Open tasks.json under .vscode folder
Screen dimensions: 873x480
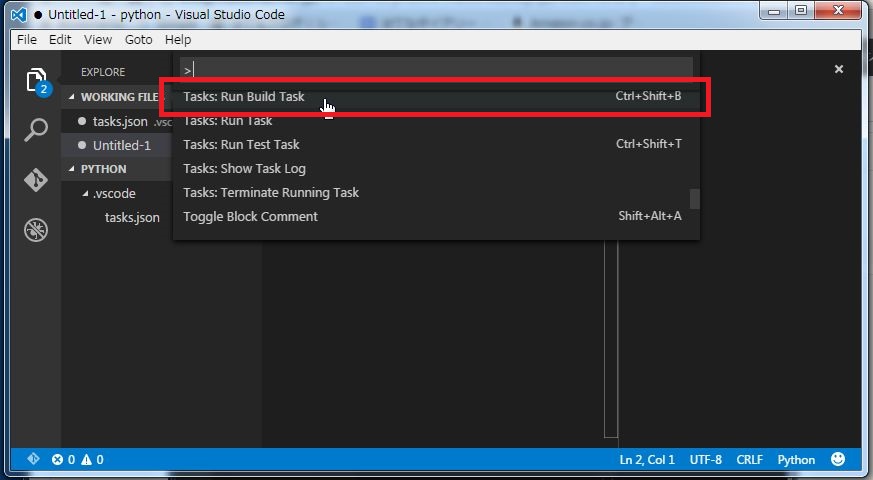click(132, 217)
